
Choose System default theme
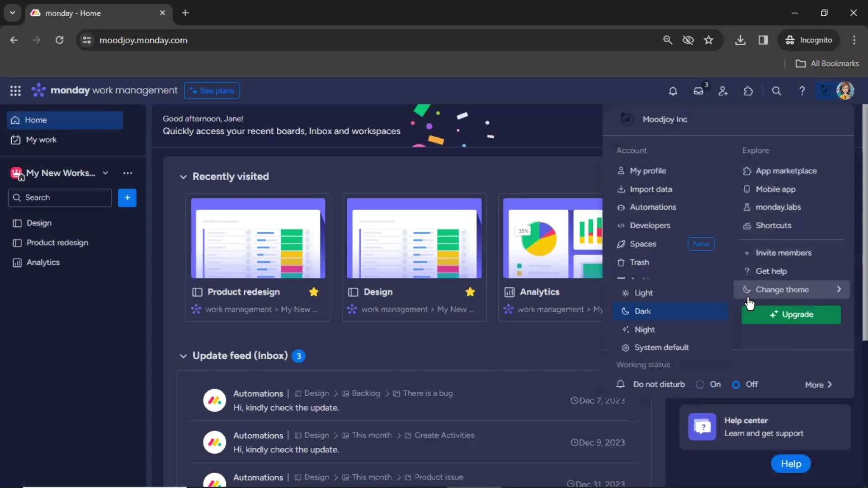[x=670, y=347]
